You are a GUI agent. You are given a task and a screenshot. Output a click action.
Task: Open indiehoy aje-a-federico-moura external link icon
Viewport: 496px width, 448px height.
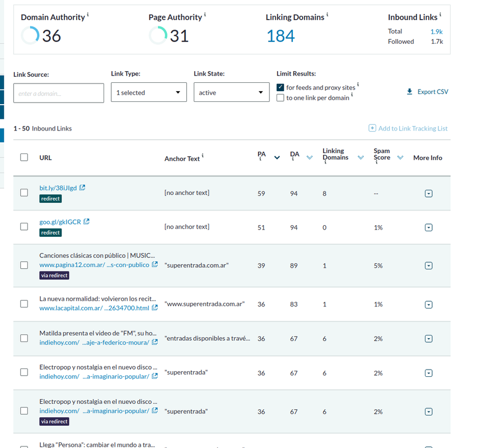click(x=155, y=342)
